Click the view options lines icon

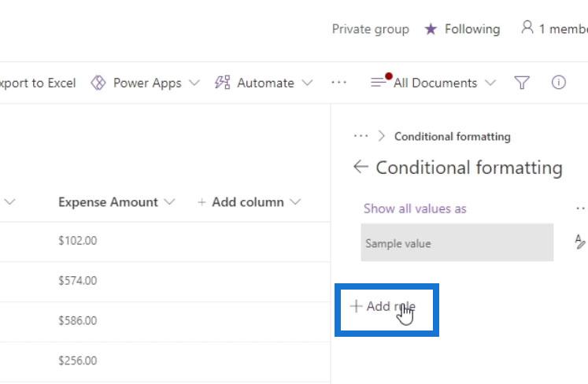378,82
